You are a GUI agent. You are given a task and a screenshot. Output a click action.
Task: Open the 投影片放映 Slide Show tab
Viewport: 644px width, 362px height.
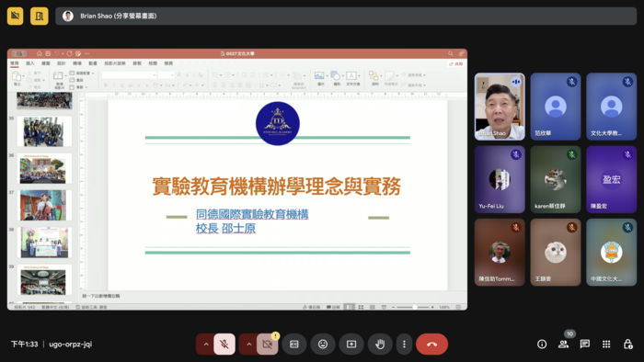(x=115, y=63)
